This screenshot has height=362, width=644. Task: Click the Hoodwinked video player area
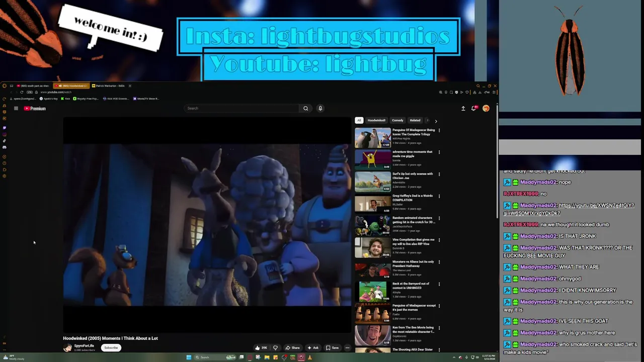pyautogui.click(x=207, y=225)
